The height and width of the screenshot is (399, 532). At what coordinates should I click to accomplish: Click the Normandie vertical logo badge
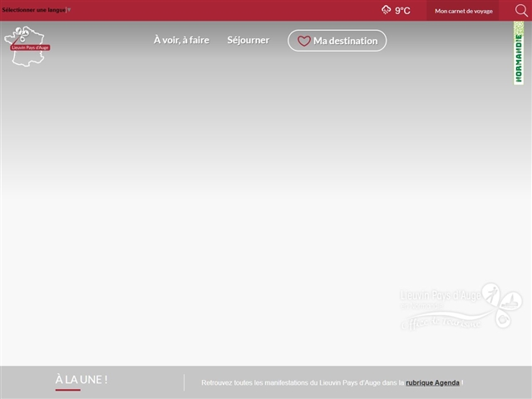[519, 54]
